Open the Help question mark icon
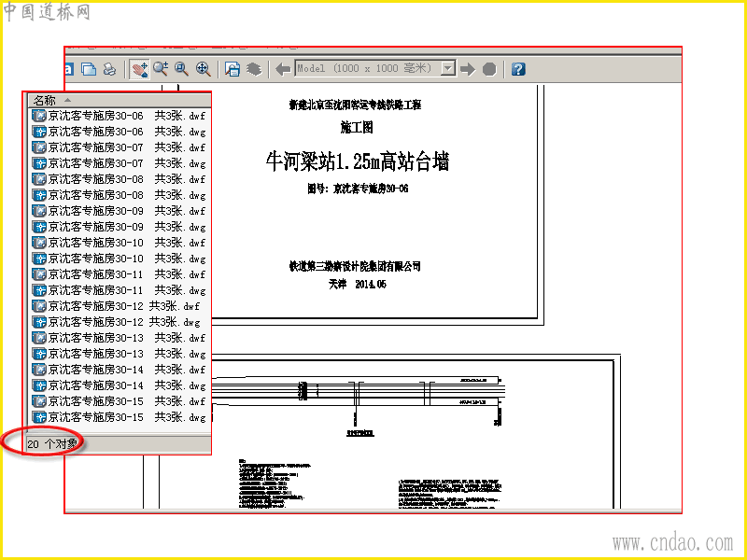This screenshot has height=560, width=747. pyautogui.click(x=518, y=69)
